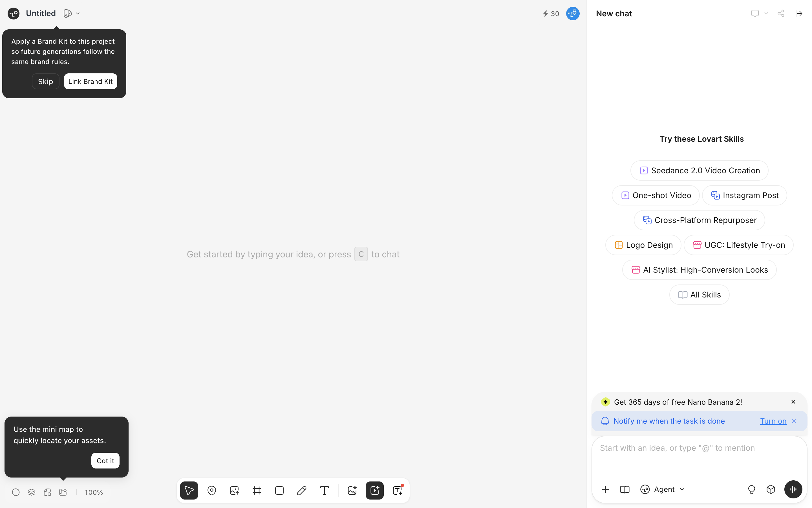
Task: Share the chat via share icon
Action: pos(781,14)
